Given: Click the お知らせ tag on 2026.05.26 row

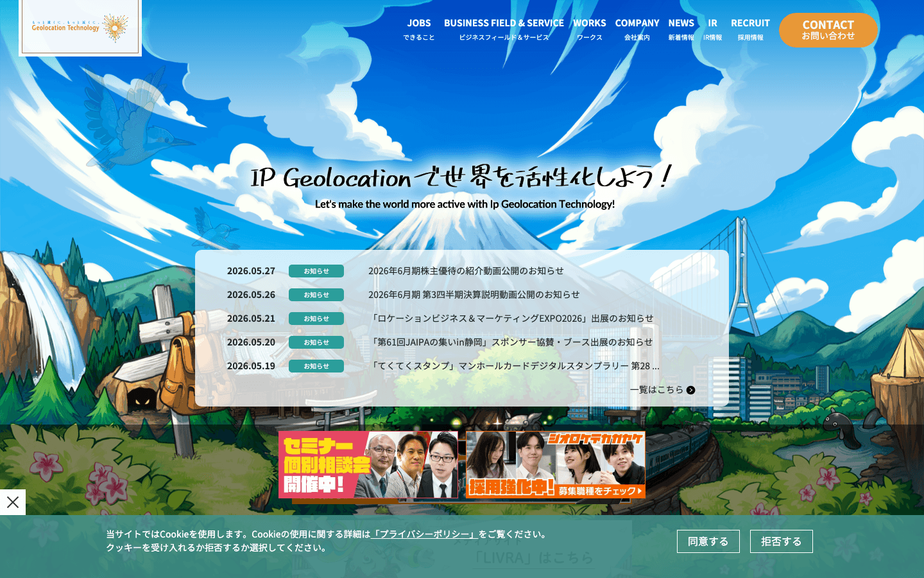Looking at the screenshot, I should tap(316, 295).
